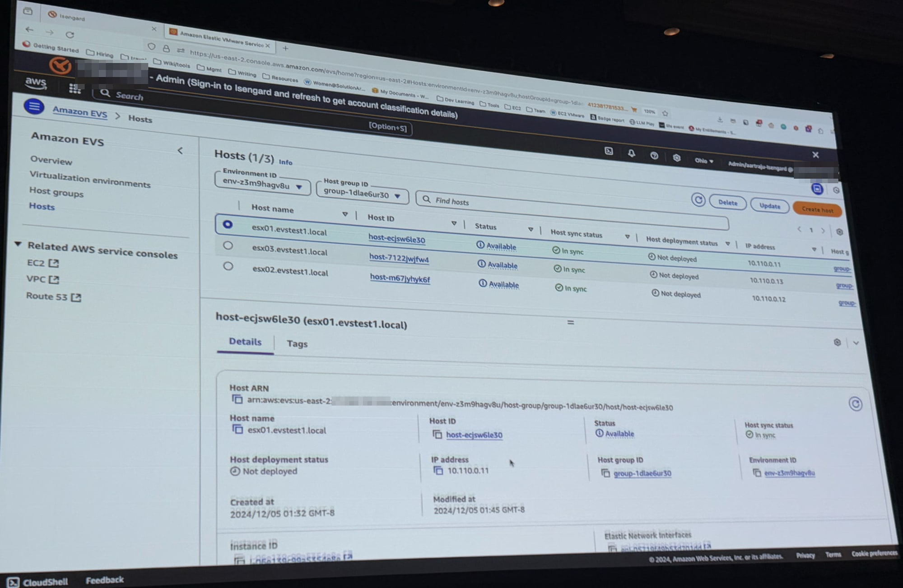Copy the Environment ID value
Viewport: 903px width, 588px height.
point(757,472)
